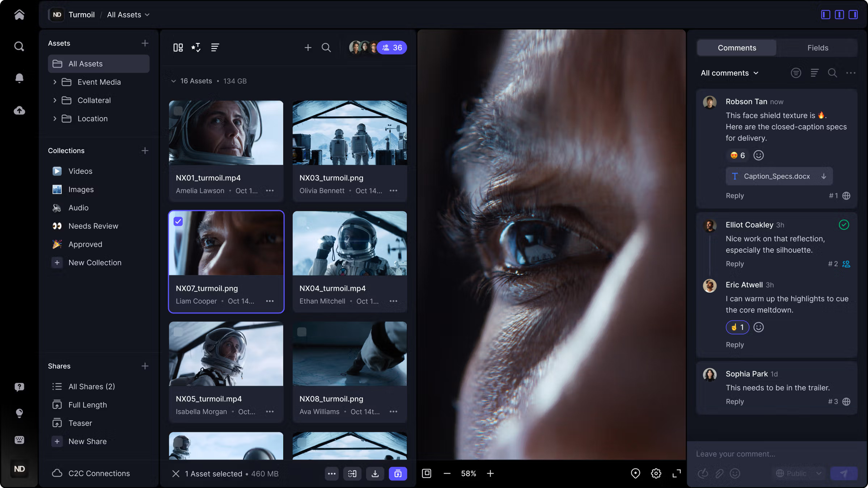Open viewer settings gear icon
The width and height of the screenshot is (868, 488).
(656, 473)
